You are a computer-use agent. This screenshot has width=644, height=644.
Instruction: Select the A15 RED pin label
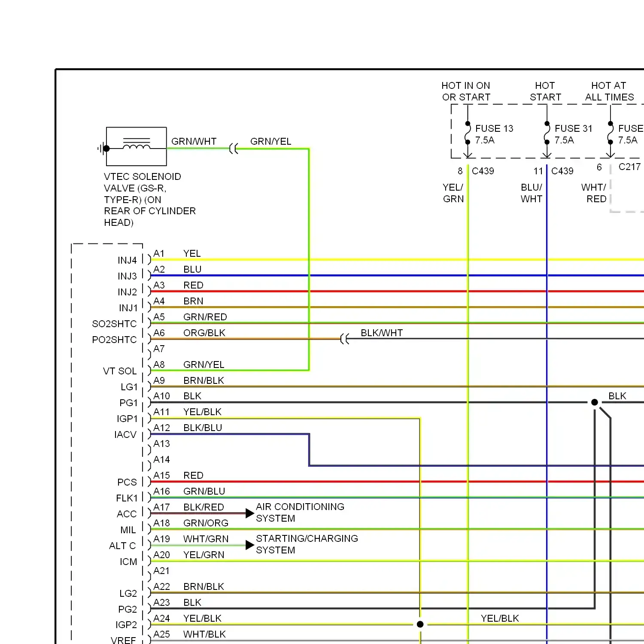point(178,475)
